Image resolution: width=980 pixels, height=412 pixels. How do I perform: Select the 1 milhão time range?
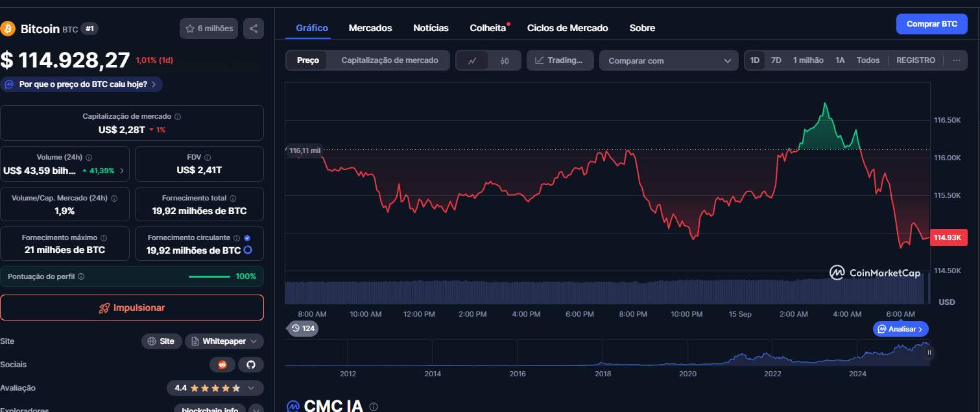808,60
